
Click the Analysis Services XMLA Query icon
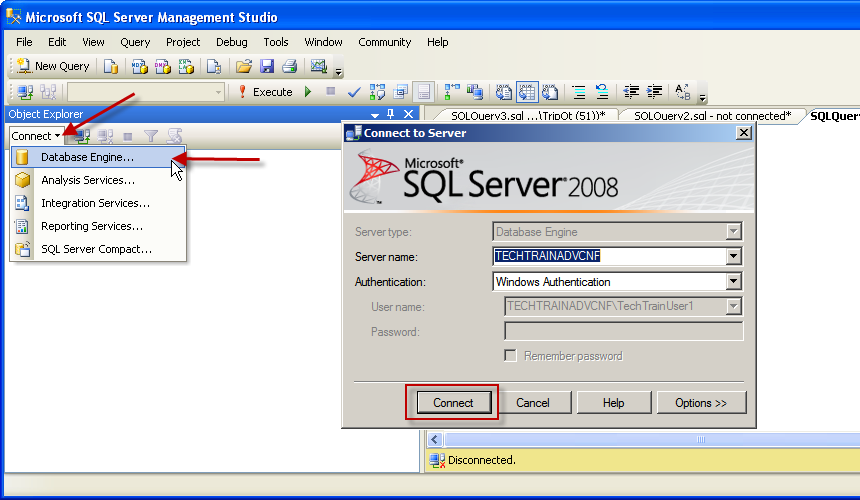[186, 66]
